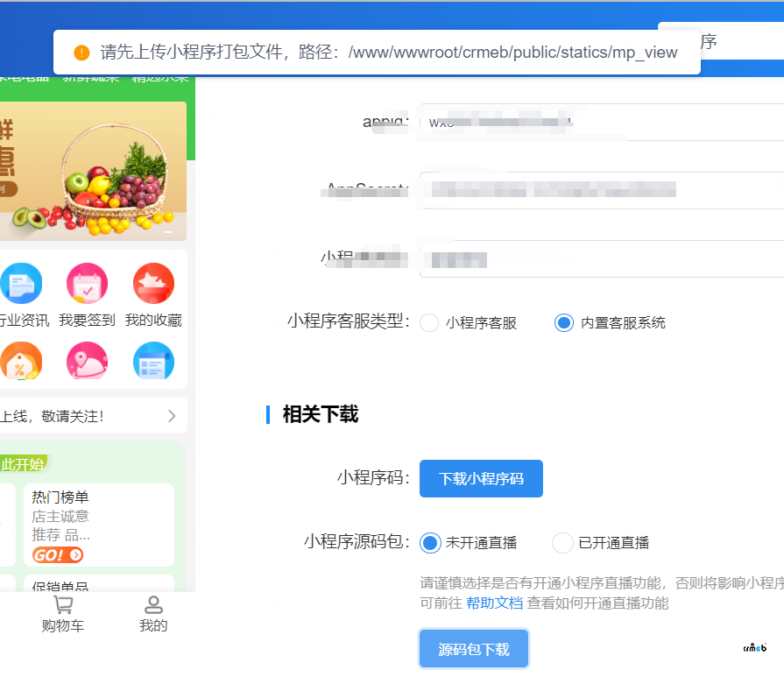784x677 pixels.
Task: Choose 未开通直播 radio option
Action: coord(430,543)
